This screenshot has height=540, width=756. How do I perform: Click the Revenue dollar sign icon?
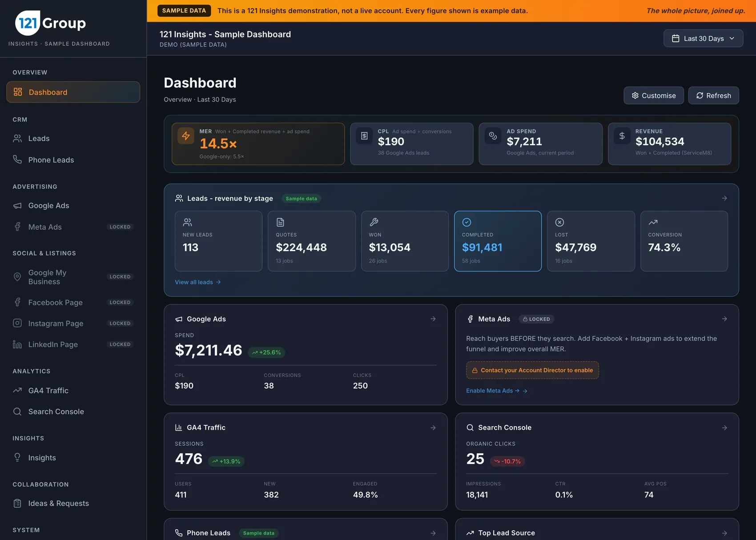pos(622,136)
